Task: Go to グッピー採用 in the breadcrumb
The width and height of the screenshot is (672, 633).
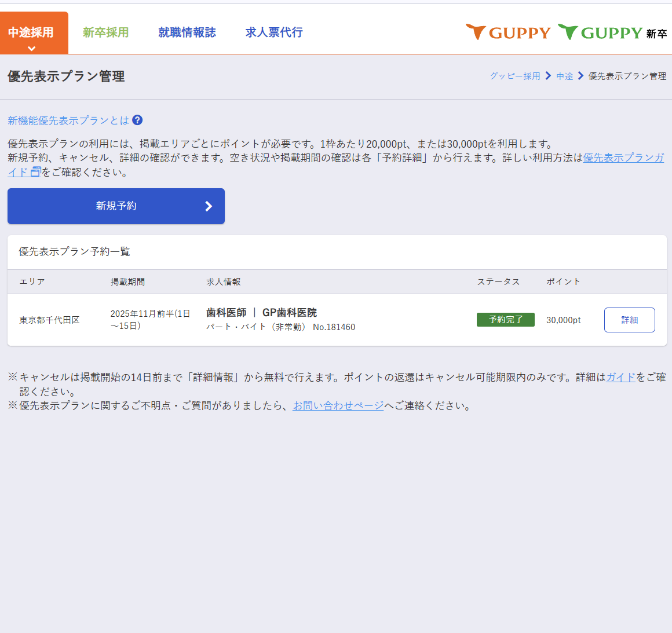Action: pos(514,76)
